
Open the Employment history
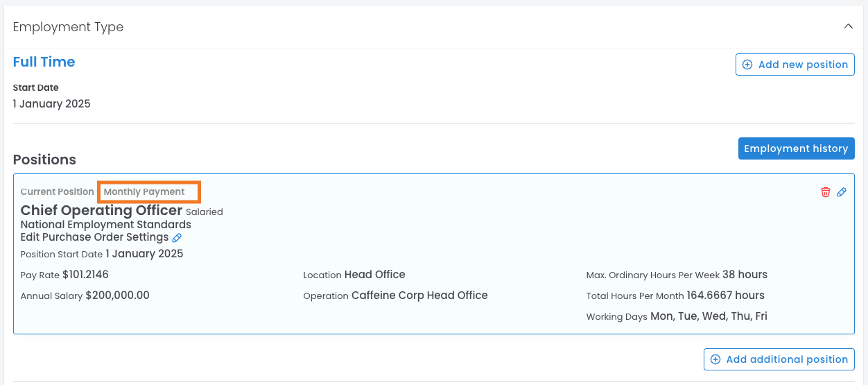point(796,148)
